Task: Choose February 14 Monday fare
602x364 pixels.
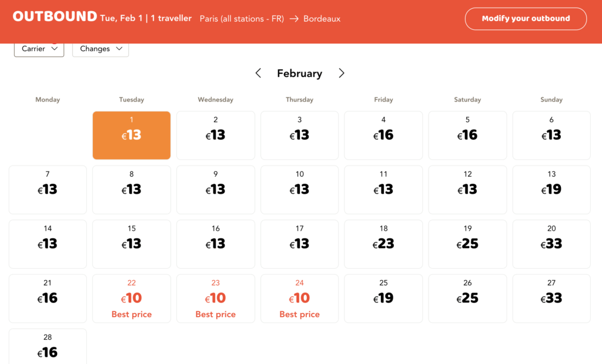Action: point(48,244)
